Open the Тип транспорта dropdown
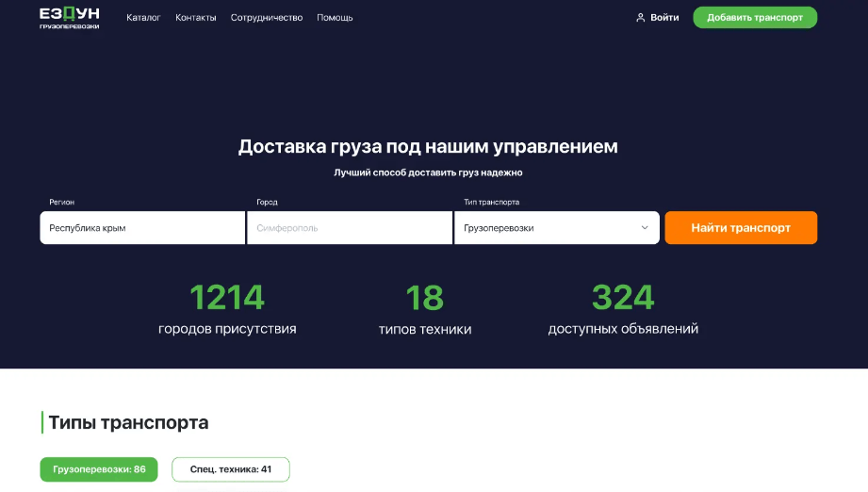Screen dimensions: 868x492 click(x=556, y=227)
